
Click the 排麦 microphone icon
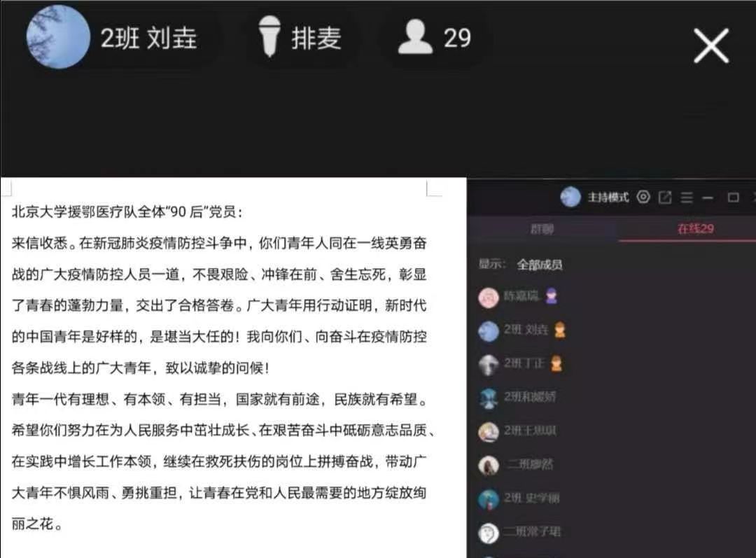point(269,36)
